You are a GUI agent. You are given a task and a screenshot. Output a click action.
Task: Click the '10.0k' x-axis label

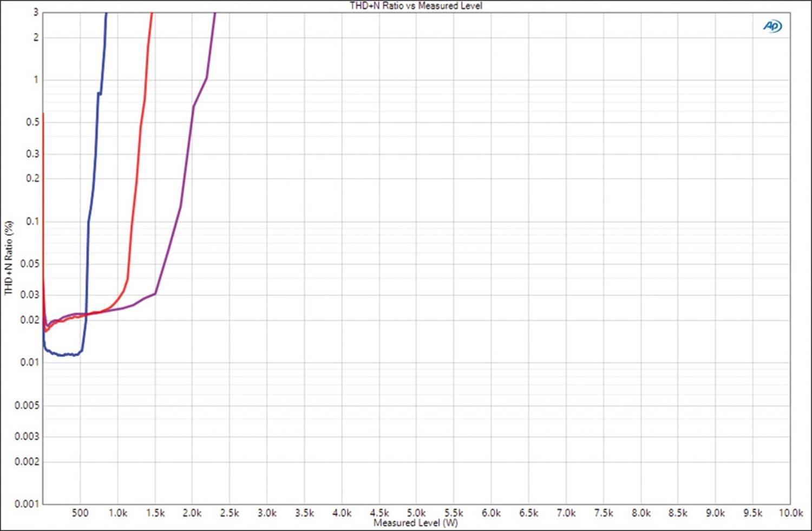(x=791, y=513)
